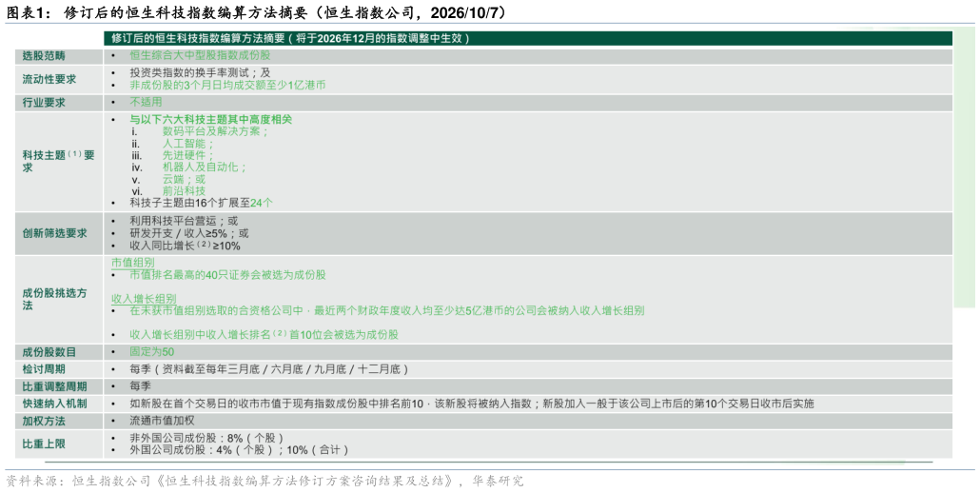Click theme item '云端；或'

coord(184,179)
